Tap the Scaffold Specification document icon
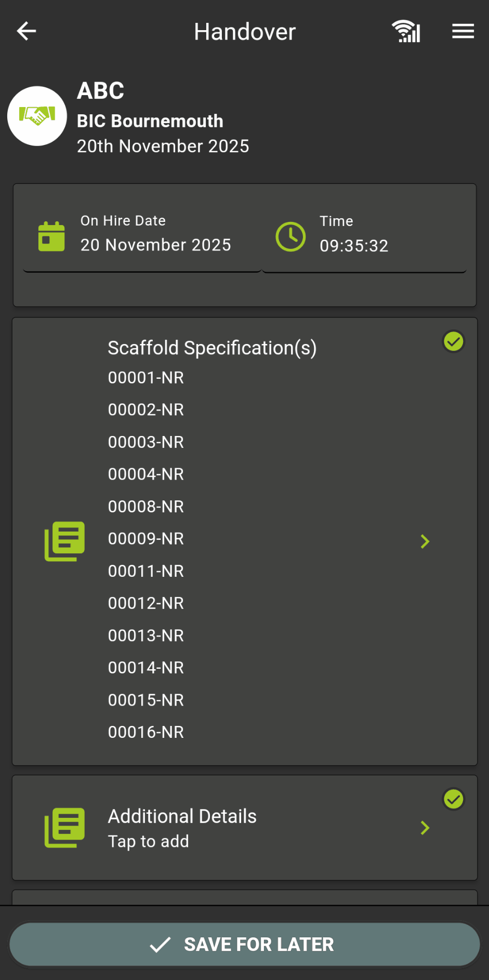489x980 pixels. coord(64,541)
